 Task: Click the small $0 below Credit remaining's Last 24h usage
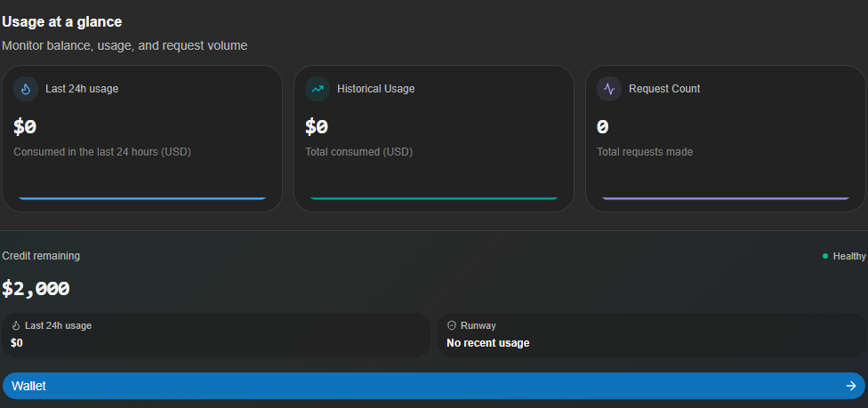(17, 343)
